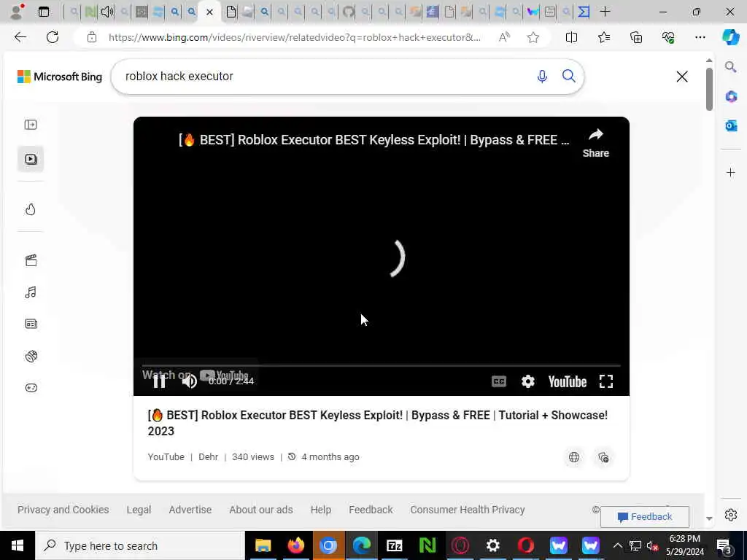This screenshot has width=747, height=560.
Task: Toggle closed captions CC button
Action: coord(499,381)
